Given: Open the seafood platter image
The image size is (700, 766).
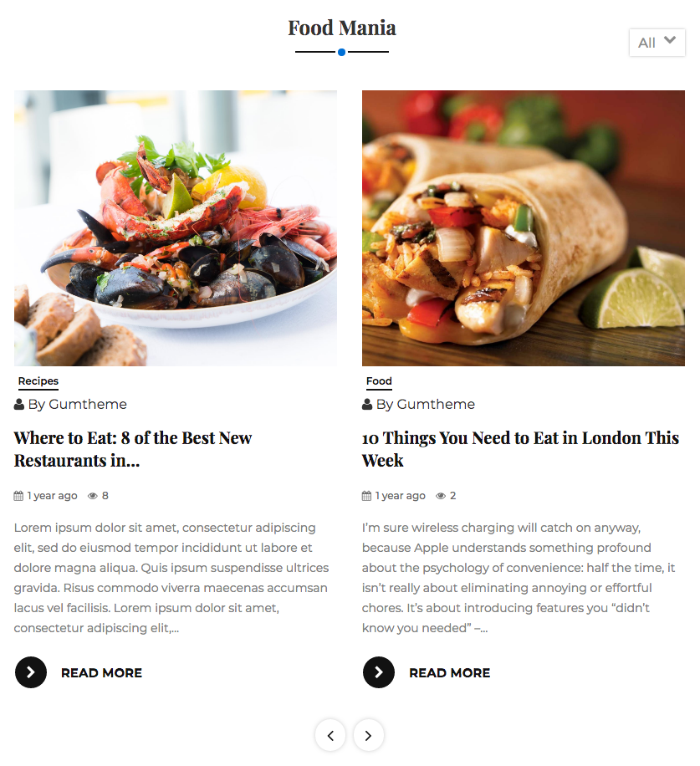Looking at the screenshot, I should pos(176,228).
